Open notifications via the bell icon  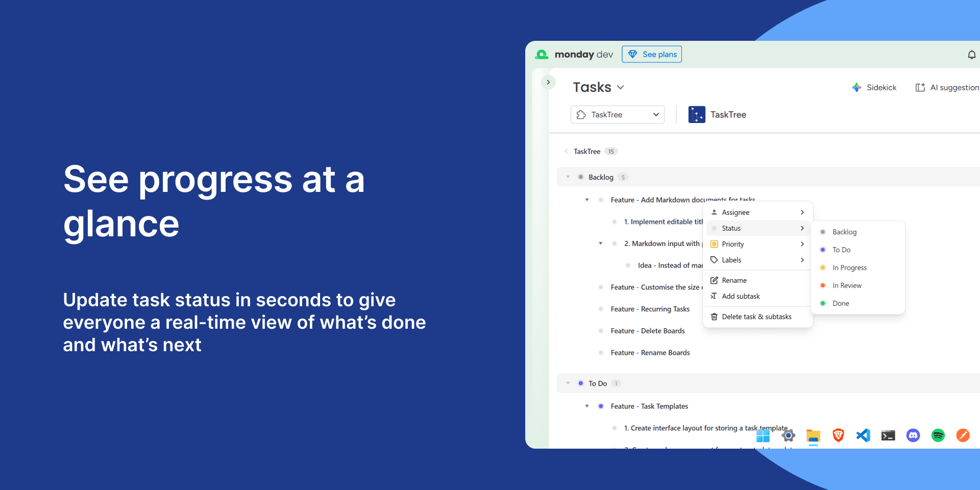coord(972,54)
